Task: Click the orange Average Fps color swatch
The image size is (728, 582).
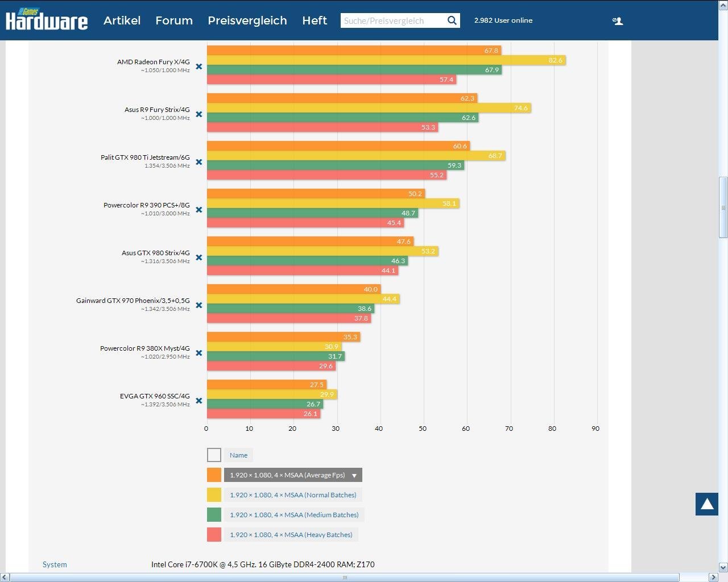Action: (x=214, y=475)
